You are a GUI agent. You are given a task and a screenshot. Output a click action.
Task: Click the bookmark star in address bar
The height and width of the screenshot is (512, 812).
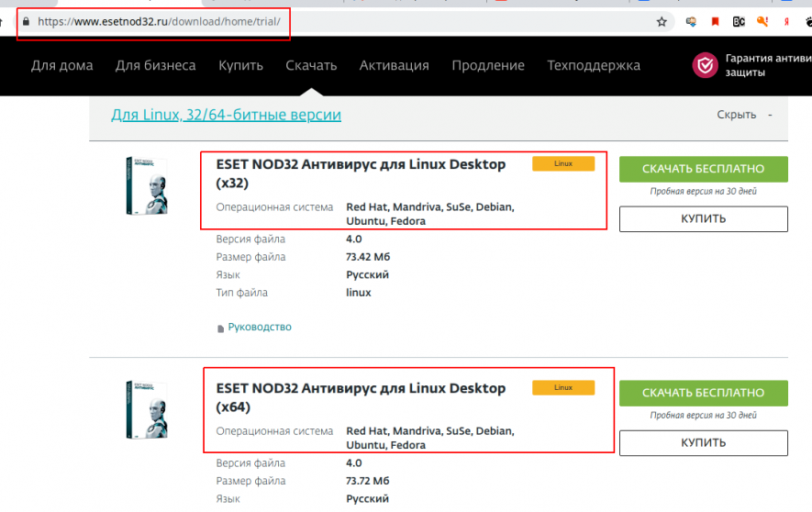click(x=662, y=22)
